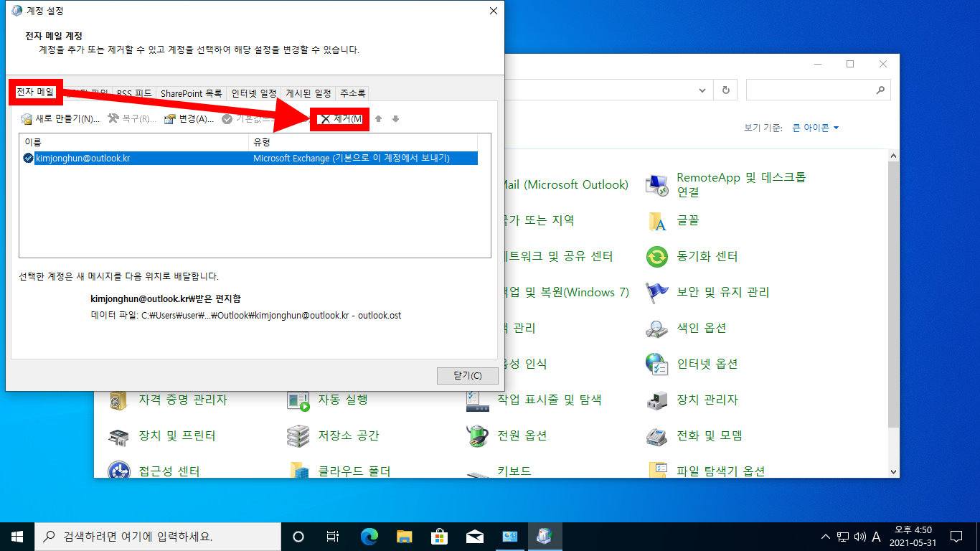Open the Mail (Microsoft Outlook) link
The height and width of the screenshot is (551, 980).
(x=567, y=185)
